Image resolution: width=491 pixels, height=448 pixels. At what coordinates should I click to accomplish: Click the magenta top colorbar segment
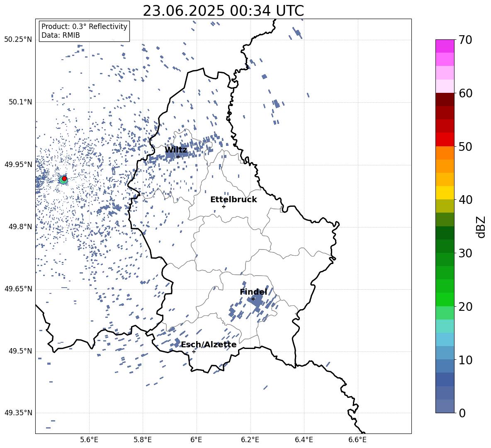click(x=445, y=46)
